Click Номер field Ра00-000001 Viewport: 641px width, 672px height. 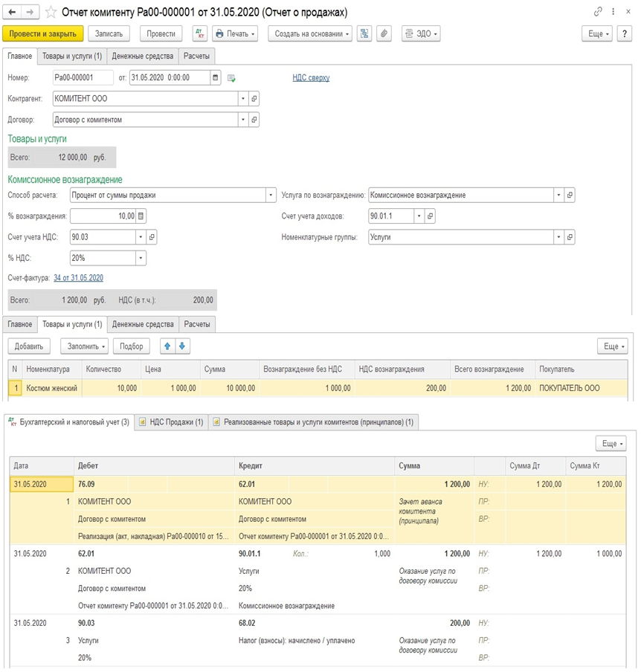pyautogui.click(x=83, y=77)
